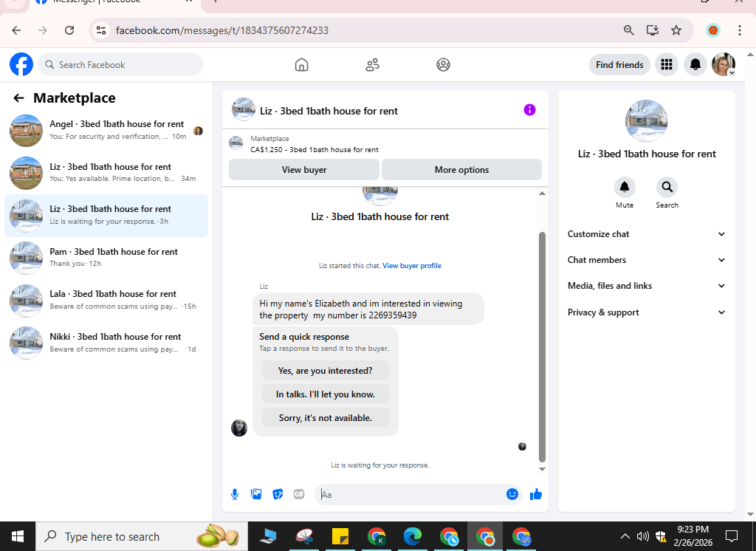The height and width of the screenshot is (551, 756).
Task: Open the Lala conversation
Action: 106,300
